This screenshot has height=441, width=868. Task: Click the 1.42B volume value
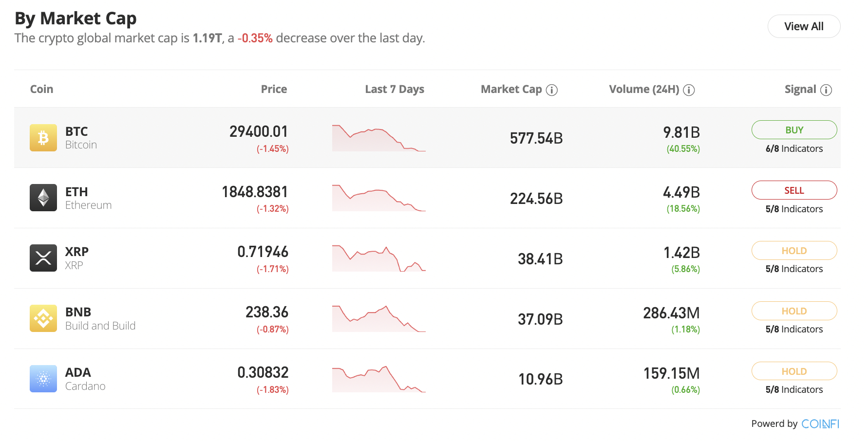(x=681, y=253)
